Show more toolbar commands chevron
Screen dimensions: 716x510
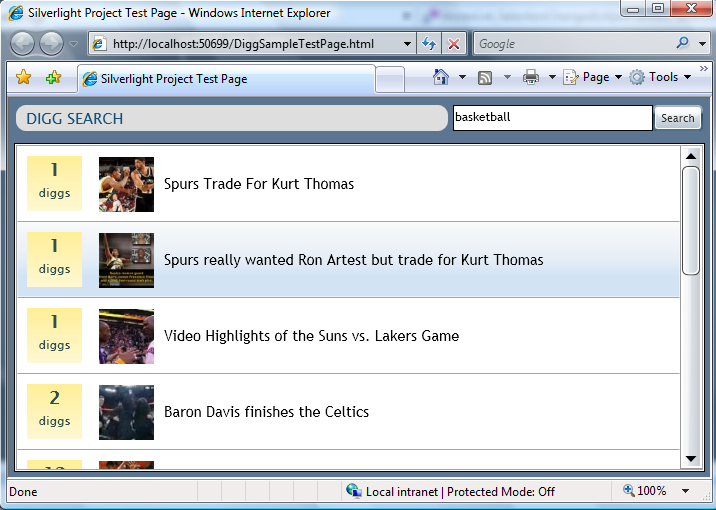(703, 68)
